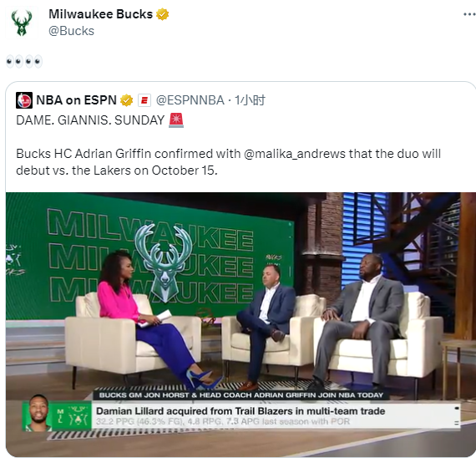Image resolution: width=476 pixels, height=458 pixels.
Task: Click the Damian Lillard acquired headline banner
Action: click(x=241, y=411)
